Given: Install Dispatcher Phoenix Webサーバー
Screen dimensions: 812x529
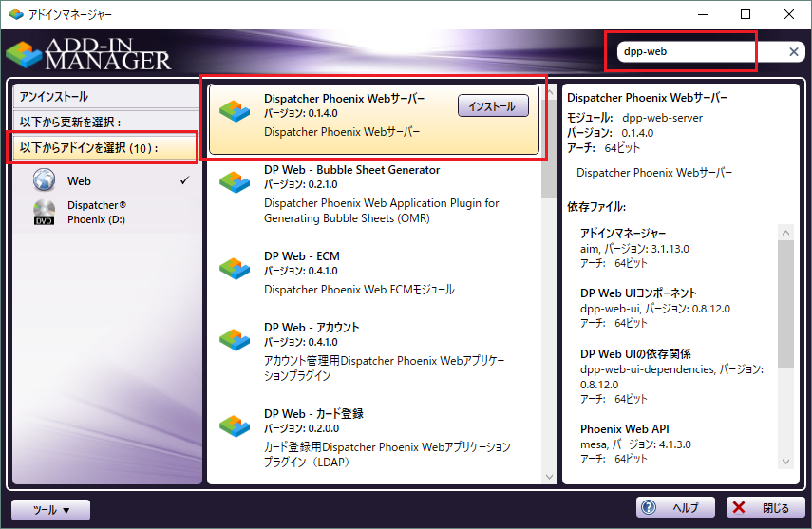Looking at the screenshot, I should pyautogui.click(x=493, y=105).
